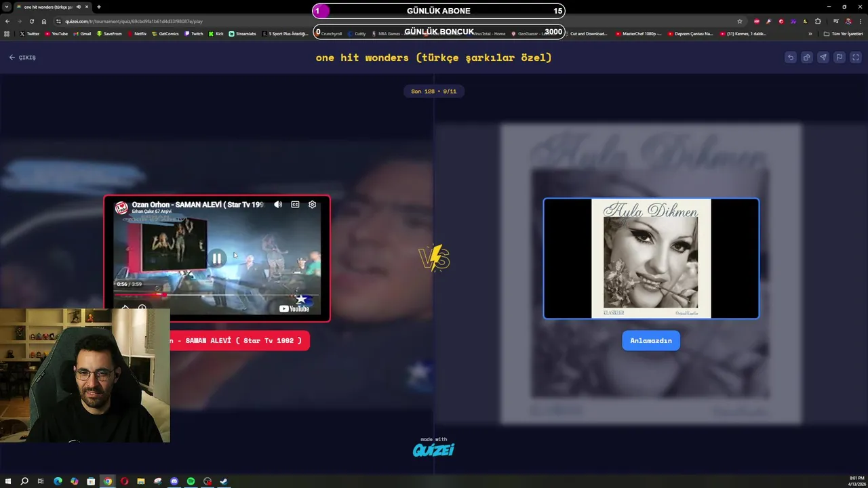Click the Chrome forward arrow
Screen dimensions: 868x488
pos(19,21)
